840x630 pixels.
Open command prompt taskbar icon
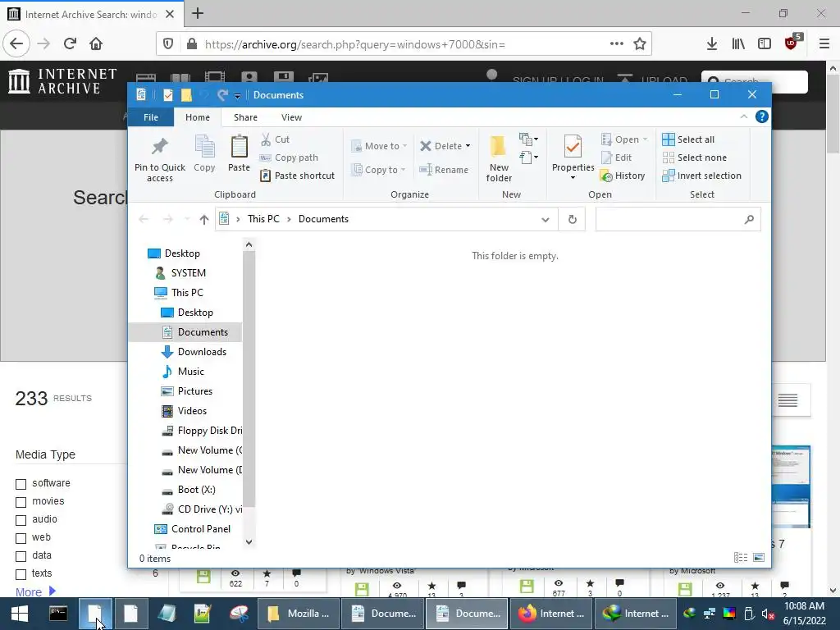click(x=58, y=614)
